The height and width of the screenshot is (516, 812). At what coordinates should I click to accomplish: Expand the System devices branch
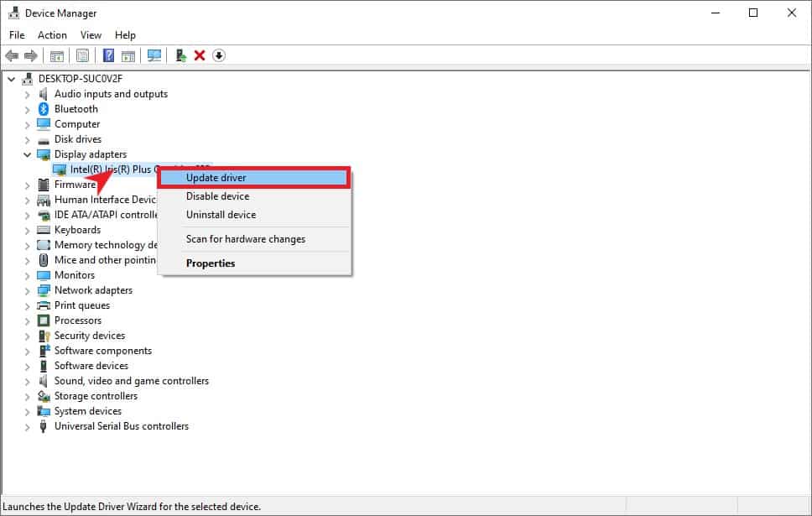point(27,411)
